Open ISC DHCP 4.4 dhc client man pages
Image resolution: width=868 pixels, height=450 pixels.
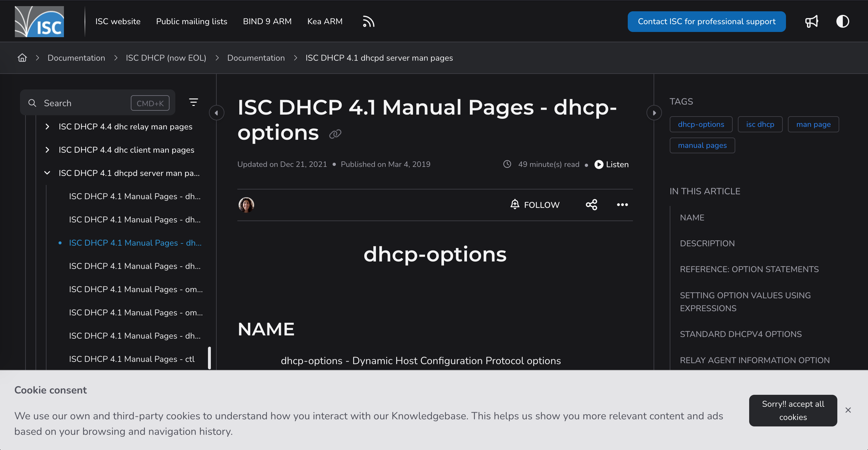(126, 150)
